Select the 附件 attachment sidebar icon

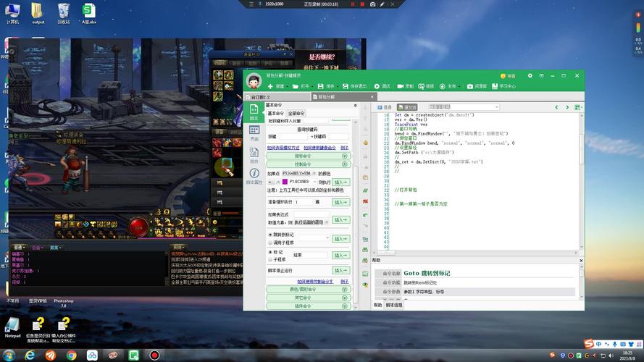coord(254,155)
